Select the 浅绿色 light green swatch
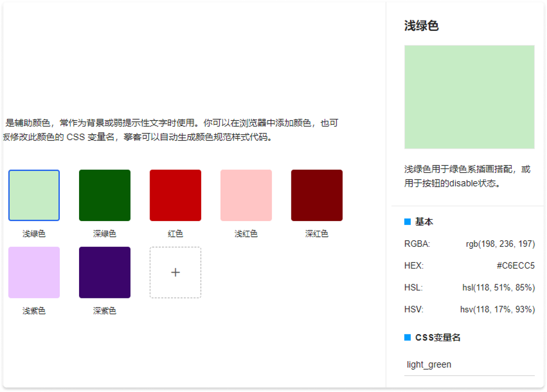The height and width of the screenshot is (392, 547). (x=34, y=195)
